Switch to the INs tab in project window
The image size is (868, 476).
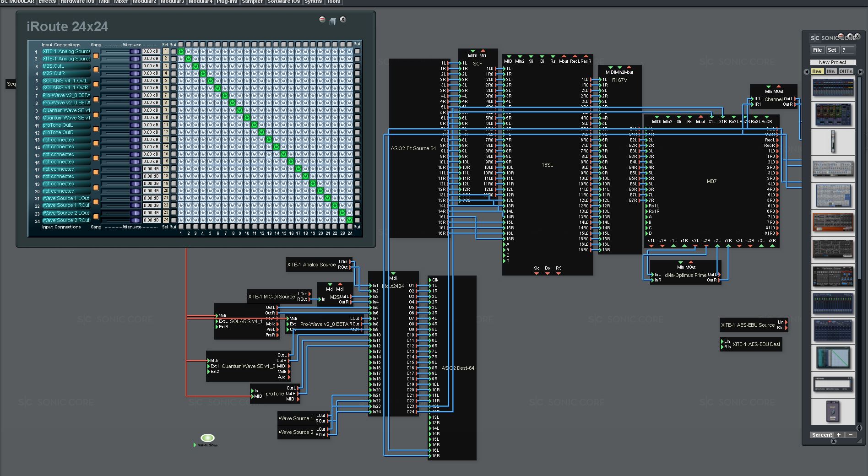[830, 71]
